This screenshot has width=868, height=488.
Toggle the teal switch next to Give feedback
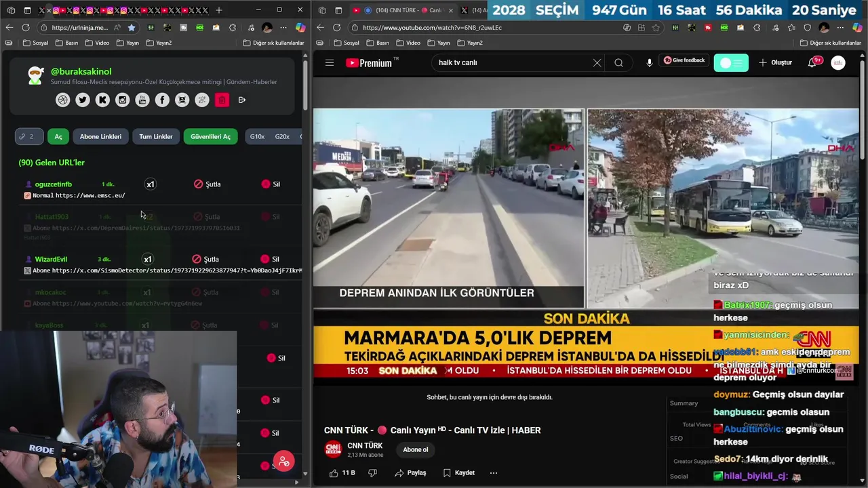(x=731, y=62)
